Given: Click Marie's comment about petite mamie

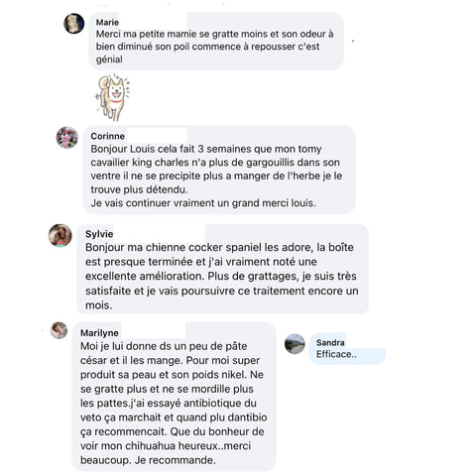Looking at the screenshot, I should tap(214, 47).
